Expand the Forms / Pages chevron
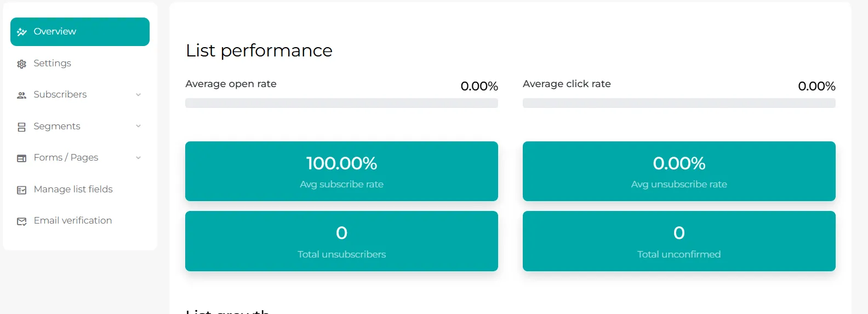Screen dimensions: 868x314 coord(138,158)
